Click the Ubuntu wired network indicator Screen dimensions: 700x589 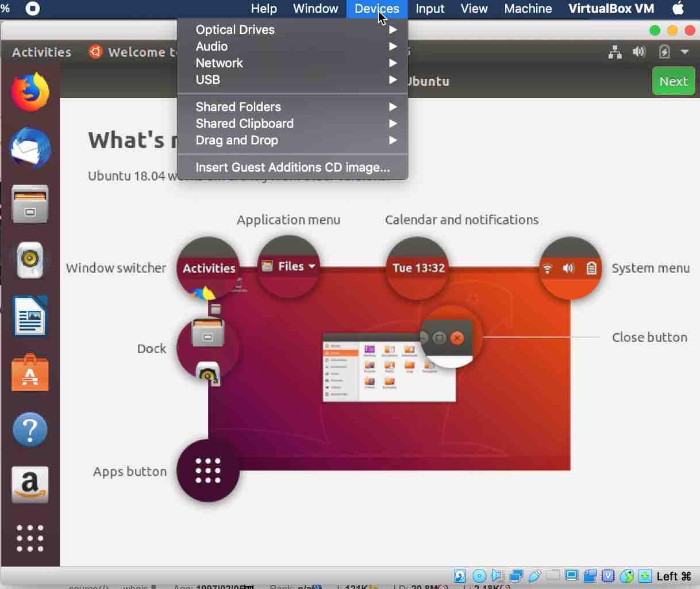(x=615, y=52)
